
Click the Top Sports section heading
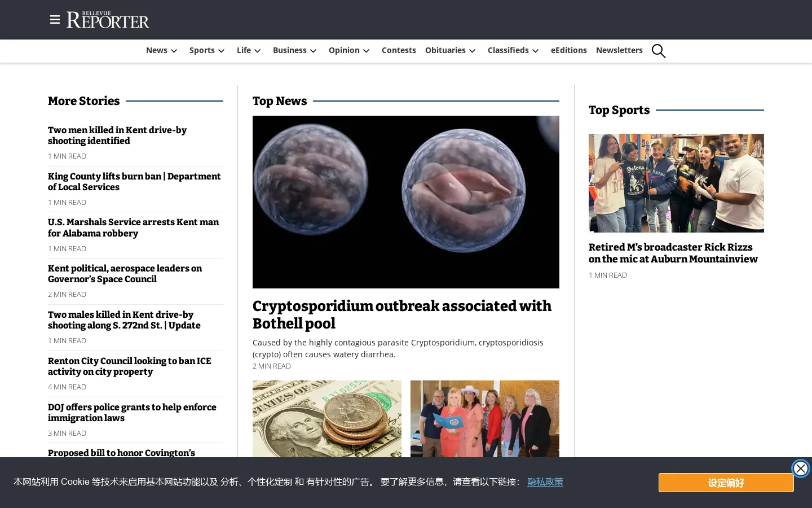coord(619,110)
